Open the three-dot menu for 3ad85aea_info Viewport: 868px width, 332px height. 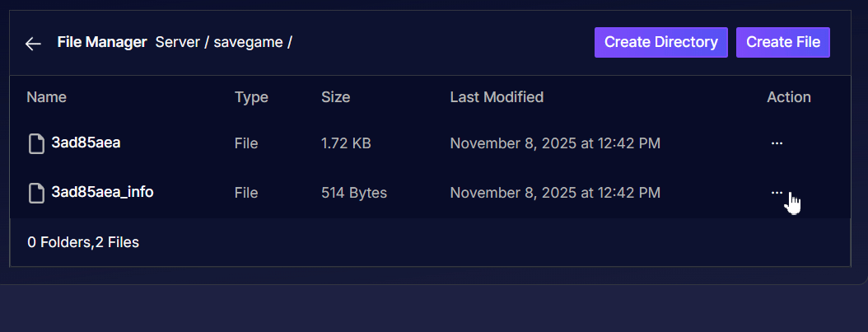pos(777,193)
